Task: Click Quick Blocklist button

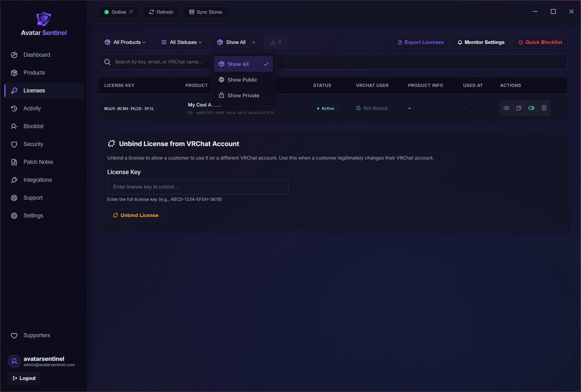Action: [540, 42]
